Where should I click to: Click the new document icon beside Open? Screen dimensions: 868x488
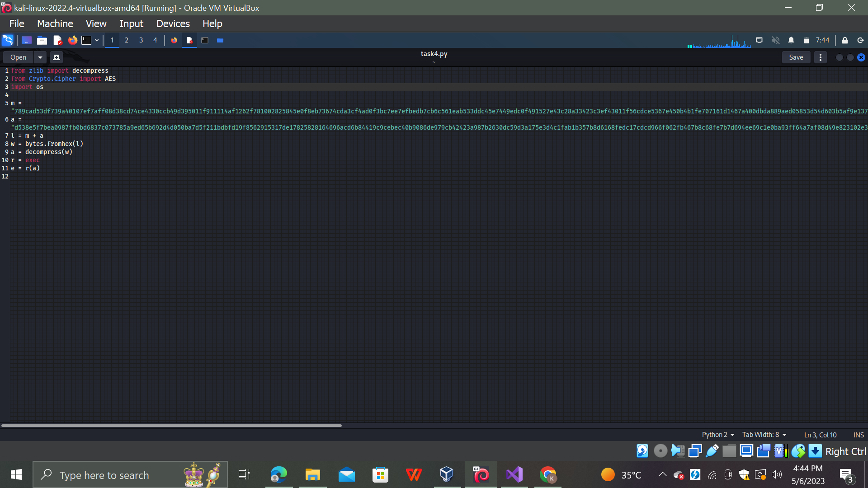point(56,57)
